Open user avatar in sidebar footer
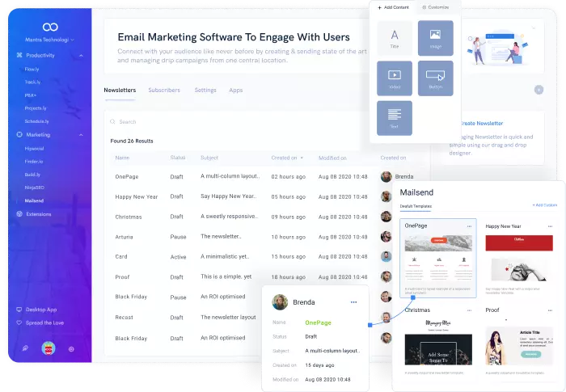 point(48,348)
